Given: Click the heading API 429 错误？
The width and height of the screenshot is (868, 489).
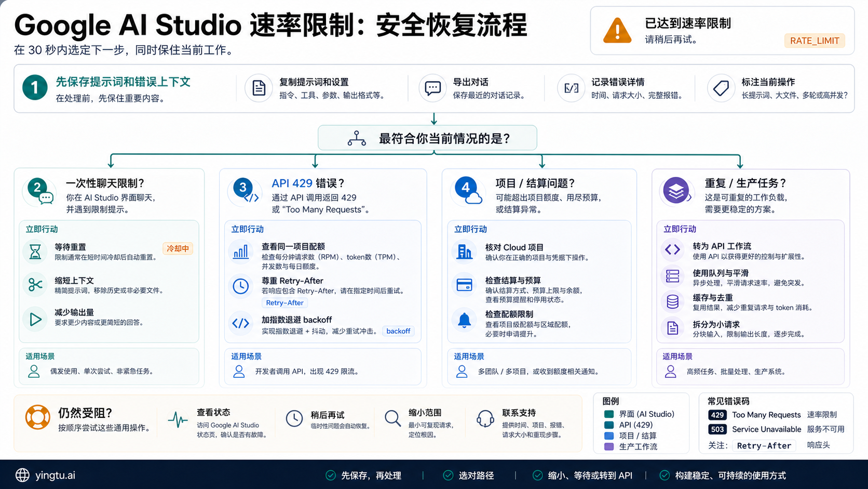Looking at the screenshot, I should coord(308,183).
